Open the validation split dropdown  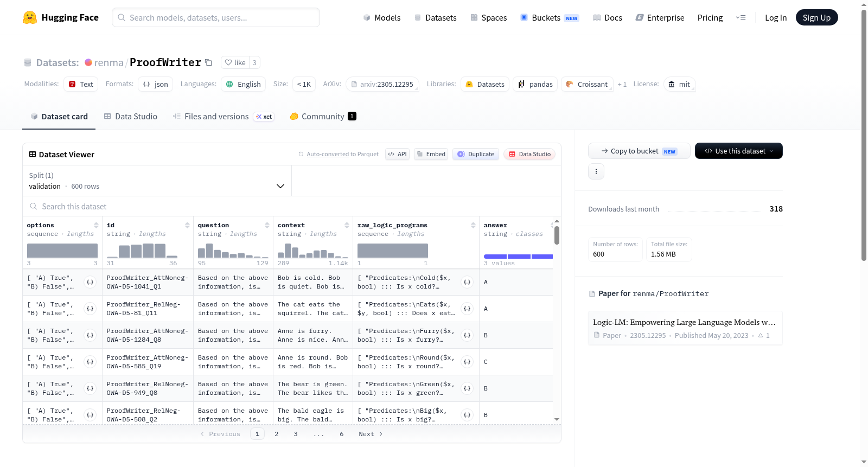(157, 181)
